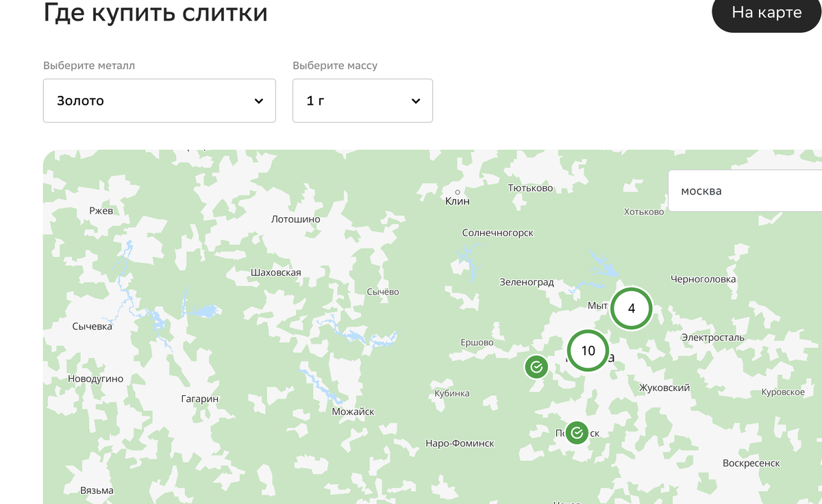Click the Жуковский label on the map
The width and height of the screenshot is (822, 504).
pyautogui.click(x=664, y=388)
